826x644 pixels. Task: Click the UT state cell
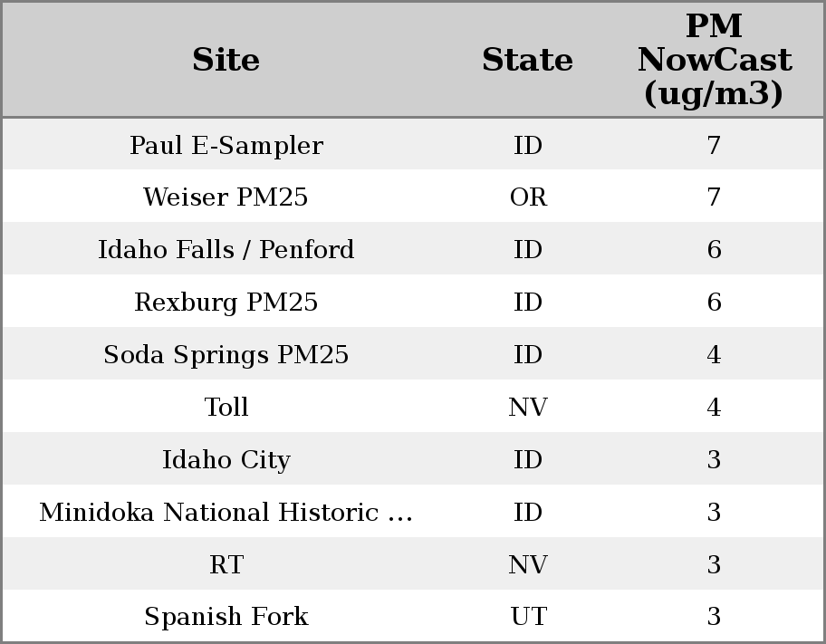click(528, 617)
